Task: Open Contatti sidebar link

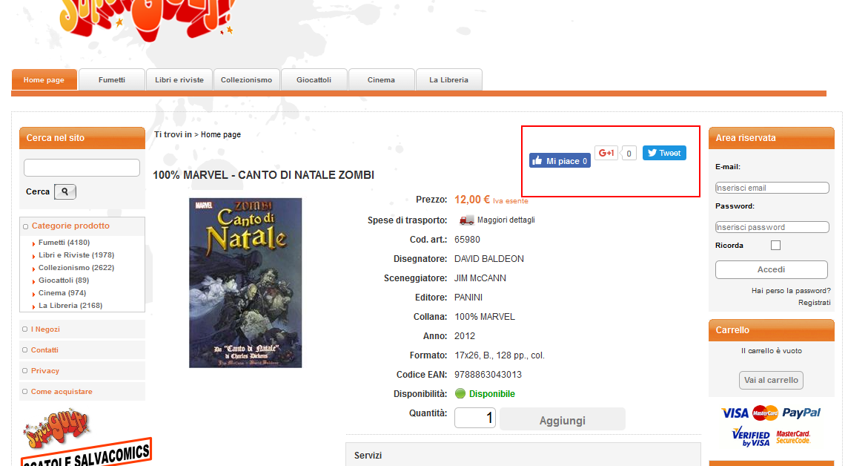Action: [44, 350]
